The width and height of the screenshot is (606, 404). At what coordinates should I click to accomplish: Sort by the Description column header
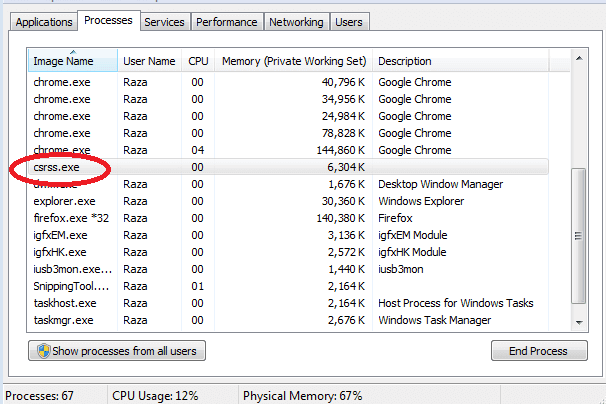point(405,61)
